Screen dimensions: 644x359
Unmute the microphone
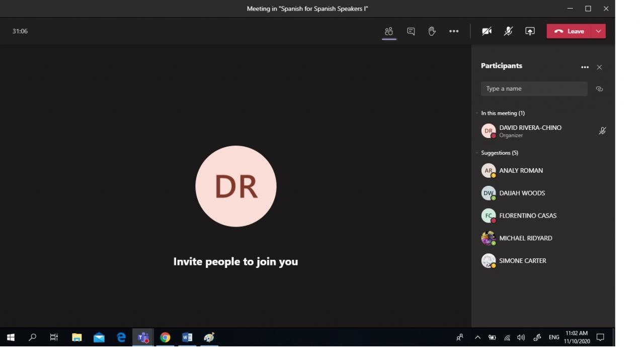click(x=508, y=31)
